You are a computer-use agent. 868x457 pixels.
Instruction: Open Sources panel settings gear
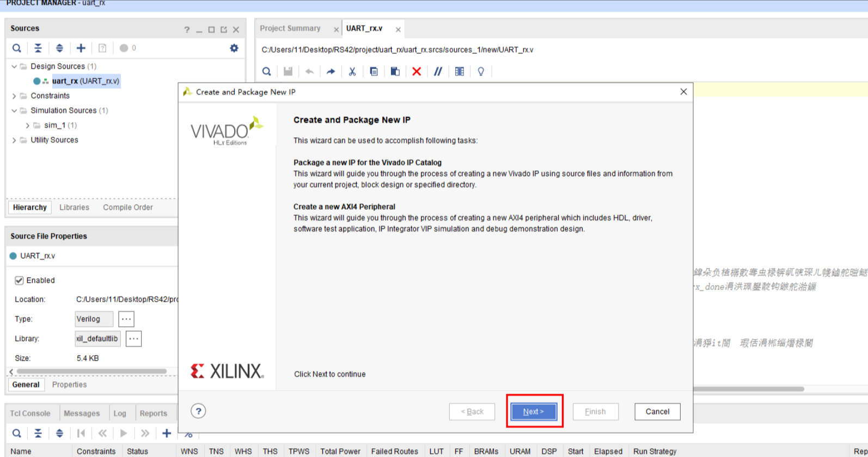coord(234,48)
